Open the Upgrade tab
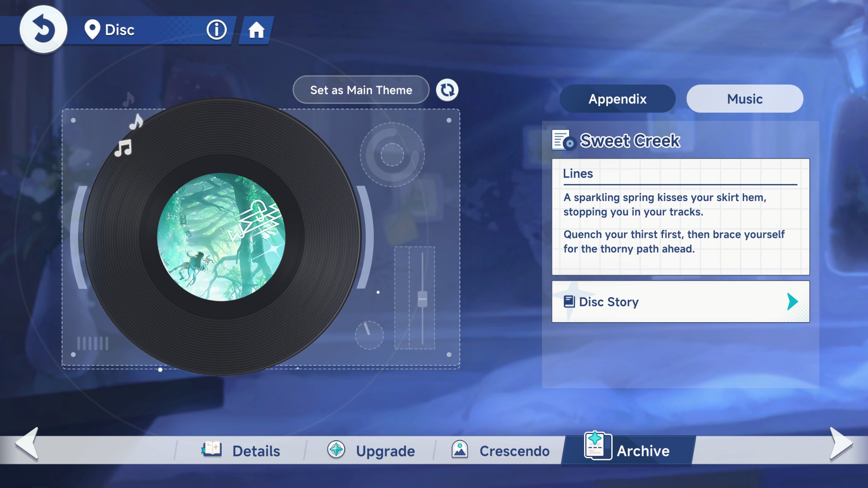The height and width of the screenshot is (488, 868). coord(385,451)
